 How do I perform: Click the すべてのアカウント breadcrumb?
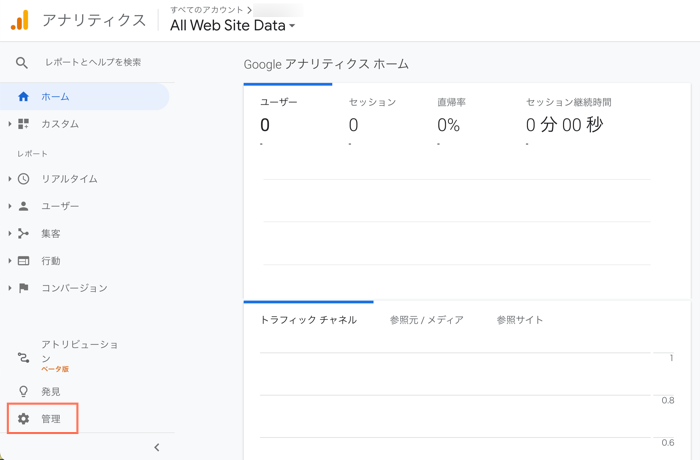point(207,9)
